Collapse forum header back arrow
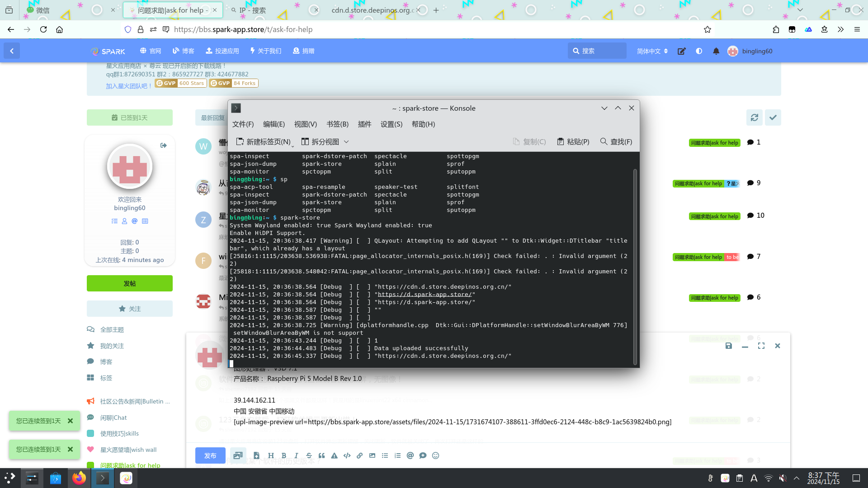This screenshot has height=488, width=868. pos(12,51)
